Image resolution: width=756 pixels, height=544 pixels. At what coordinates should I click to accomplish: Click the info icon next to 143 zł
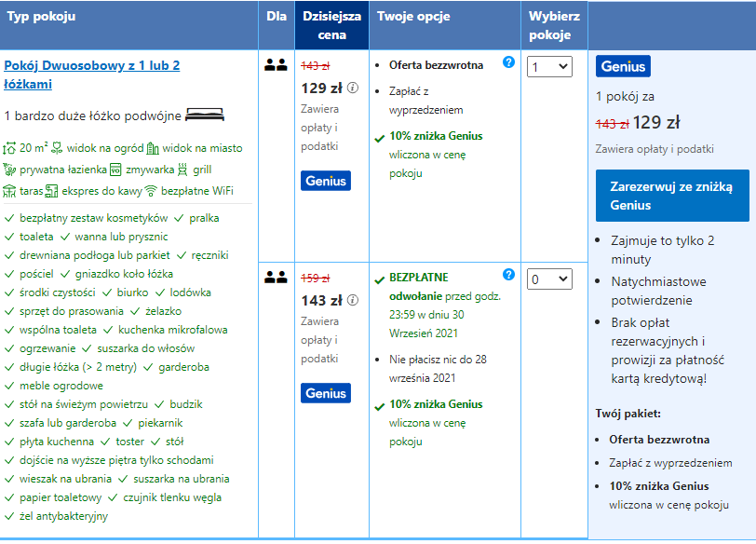[353, 300]
